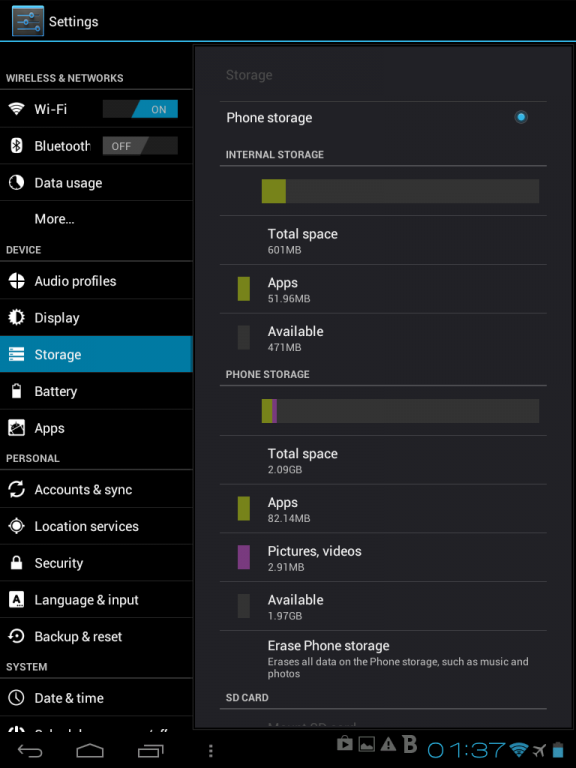Select the Phone storage radio button

pyautogui.click(x=521, y=117)
